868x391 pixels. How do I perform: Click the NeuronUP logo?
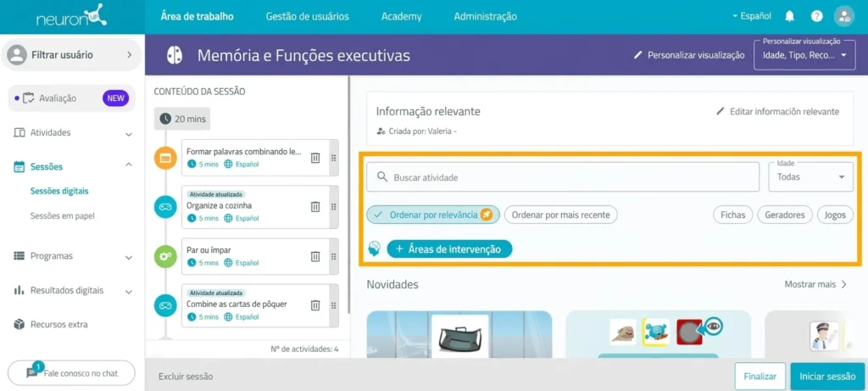click(x=72, y=15)
